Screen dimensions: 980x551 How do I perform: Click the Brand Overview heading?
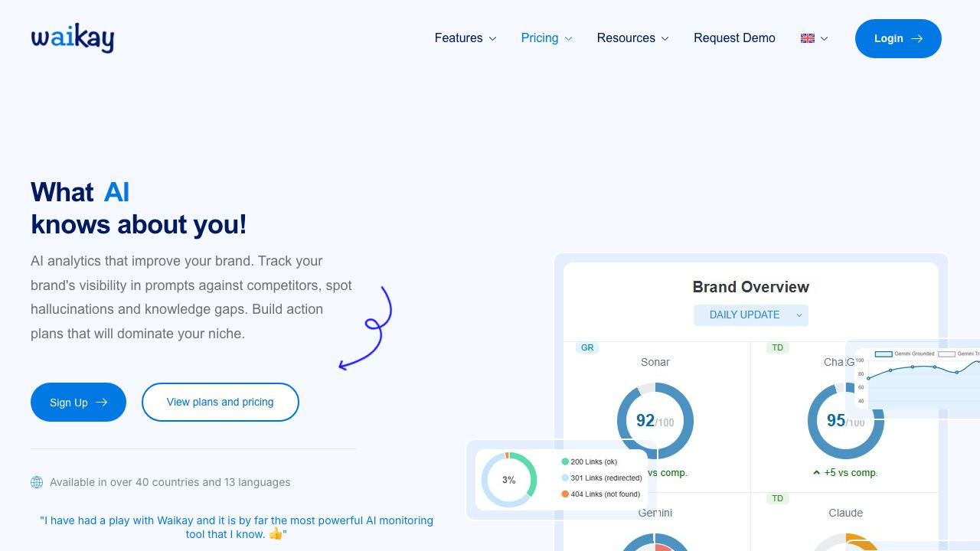pos(751,287)
